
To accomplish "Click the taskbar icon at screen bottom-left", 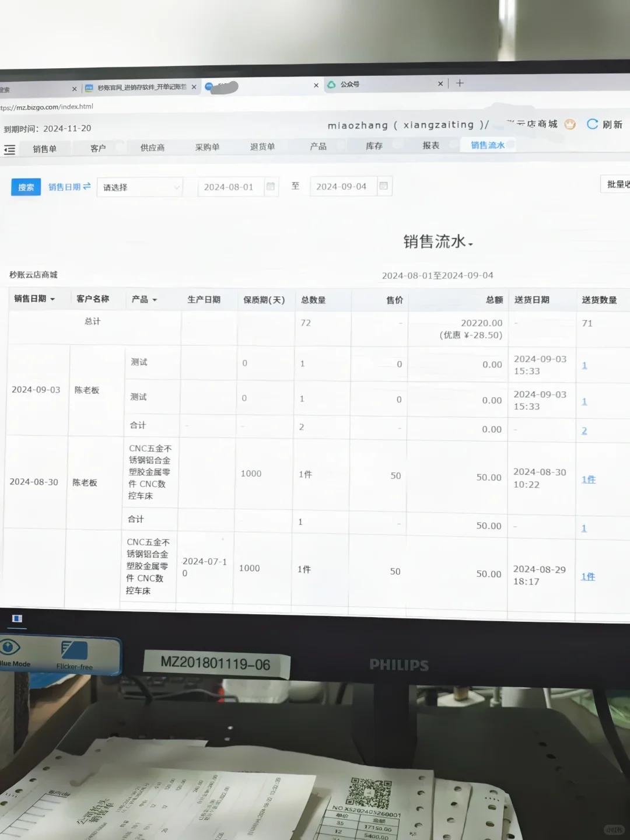I will click(x=17, y=618).
